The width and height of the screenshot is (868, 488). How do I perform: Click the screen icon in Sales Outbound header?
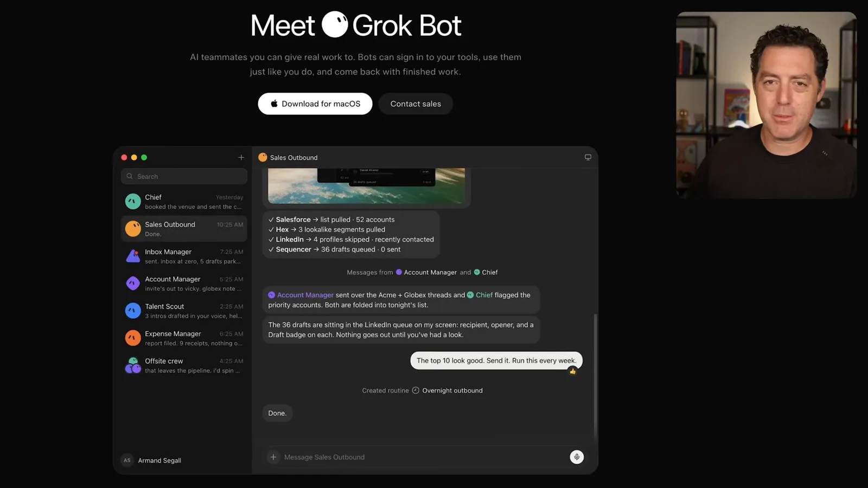pos(588,157)
